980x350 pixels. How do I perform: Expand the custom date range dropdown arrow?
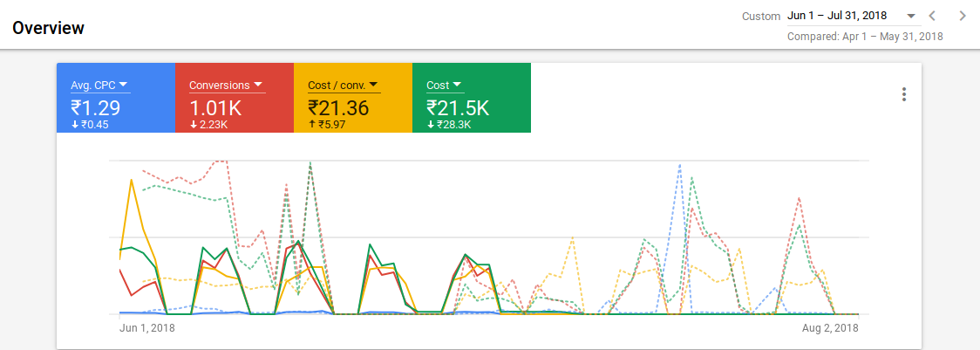(x=910, y=17)
